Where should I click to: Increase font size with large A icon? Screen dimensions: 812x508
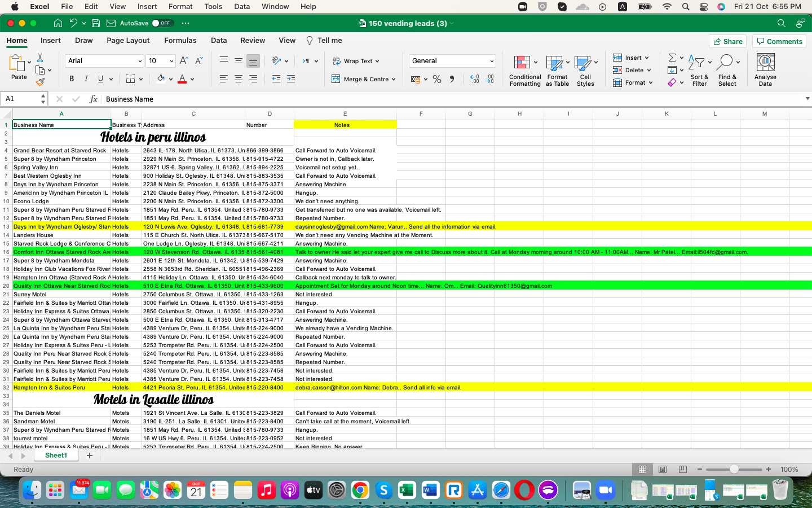point(184,61)
